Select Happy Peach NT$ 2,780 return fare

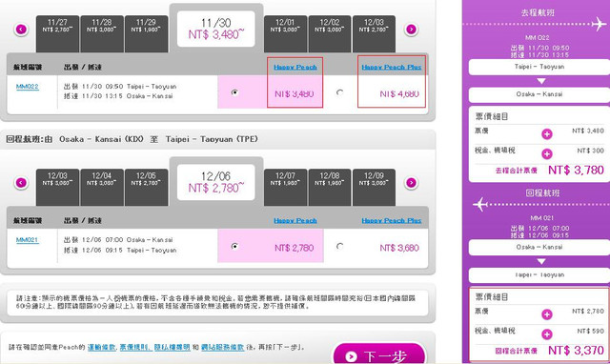coord(234,246)
